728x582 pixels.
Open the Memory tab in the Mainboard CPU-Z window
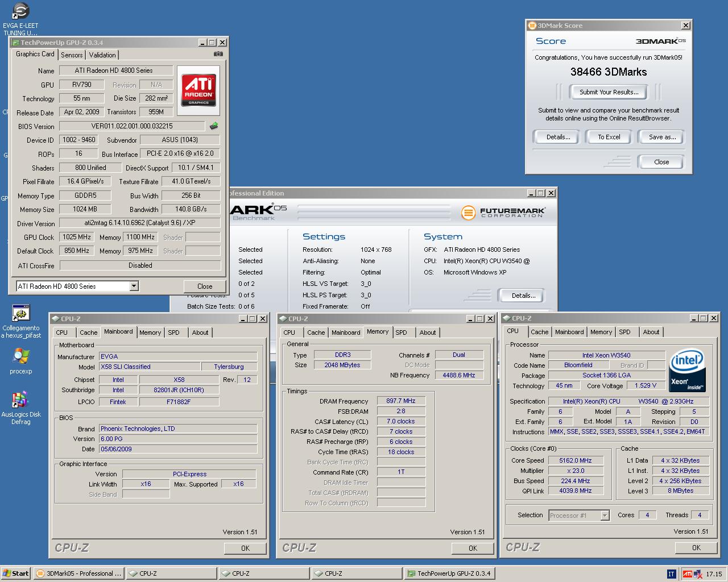pos(150,332)
